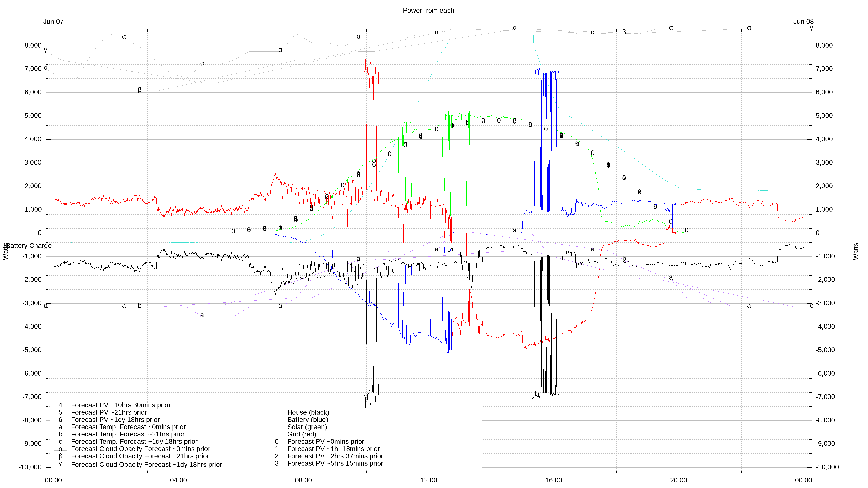The width and height of the screenshot is (868, 488).
Task: Click the right 7,000 y-axis label
Action: [824, 69]
